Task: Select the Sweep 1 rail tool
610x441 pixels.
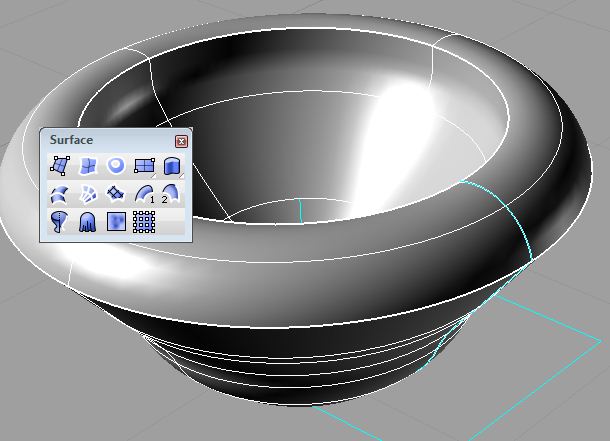Action: 144,194
